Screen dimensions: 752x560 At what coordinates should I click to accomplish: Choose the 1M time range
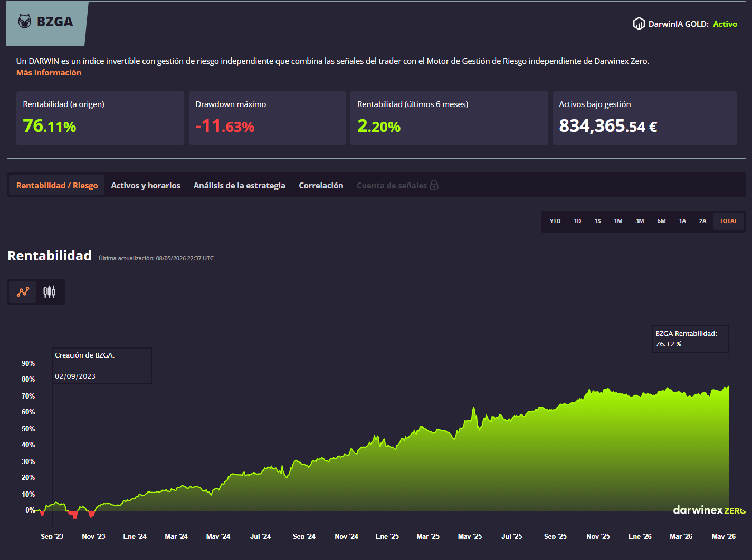(x=618, y=221)
